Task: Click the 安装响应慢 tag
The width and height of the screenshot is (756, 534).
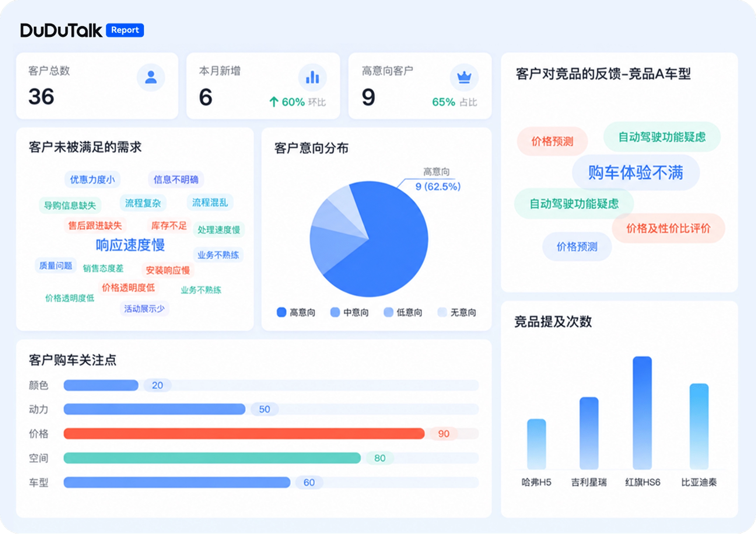Action: tap(168, 270)
